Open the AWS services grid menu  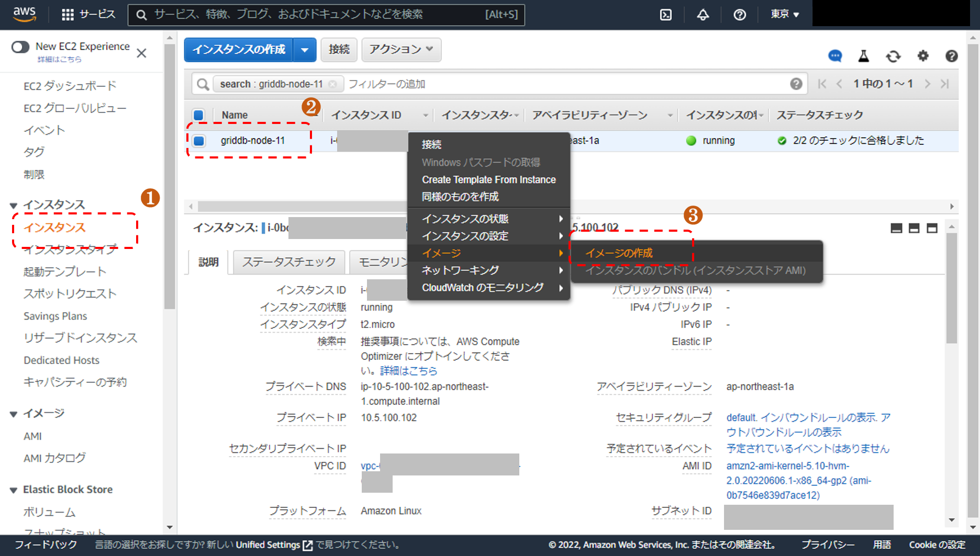pyautogui.click(x=68, y=15)
